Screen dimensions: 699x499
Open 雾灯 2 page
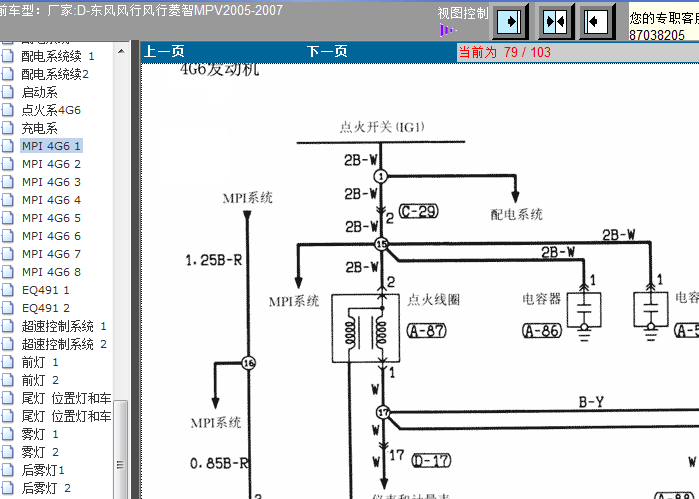pyautogui.click(x=40, y=452)
